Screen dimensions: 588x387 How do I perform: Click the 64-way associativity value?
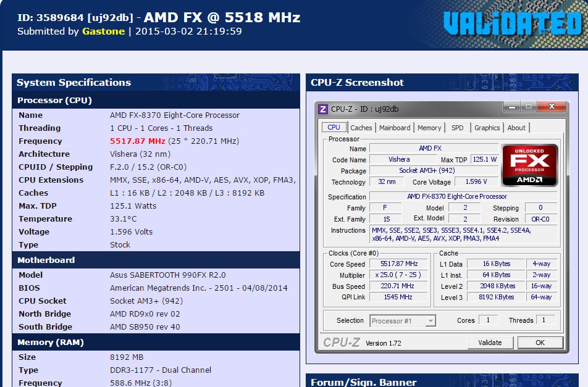pos(541,297)
